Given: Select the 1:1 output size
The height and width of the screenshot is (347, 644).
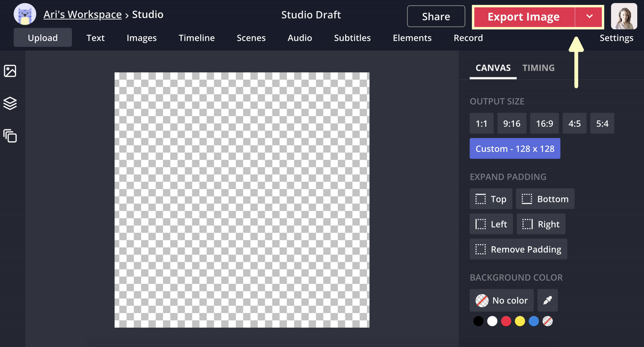Looking at the screenshot, I should [481, 124].
